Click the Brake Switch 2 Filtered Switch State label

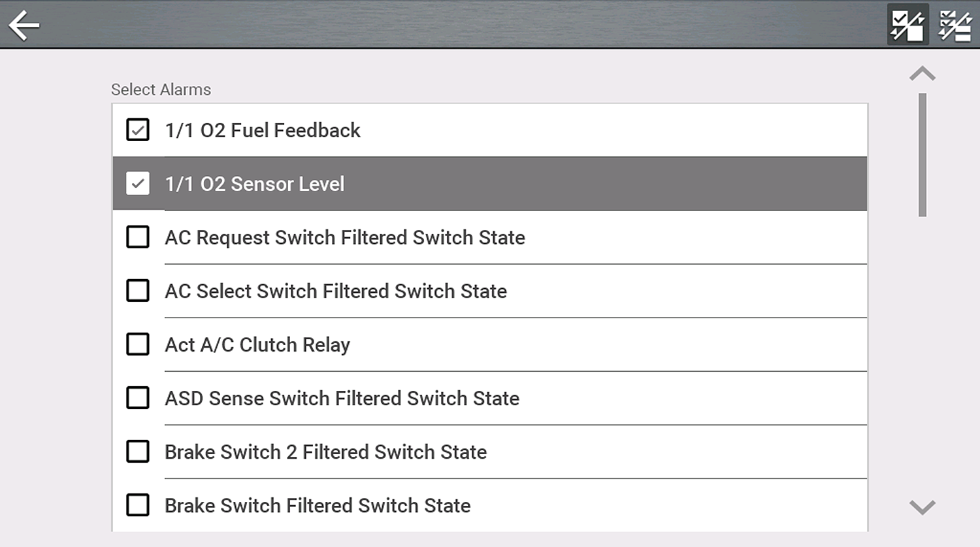tap(325, 452)
